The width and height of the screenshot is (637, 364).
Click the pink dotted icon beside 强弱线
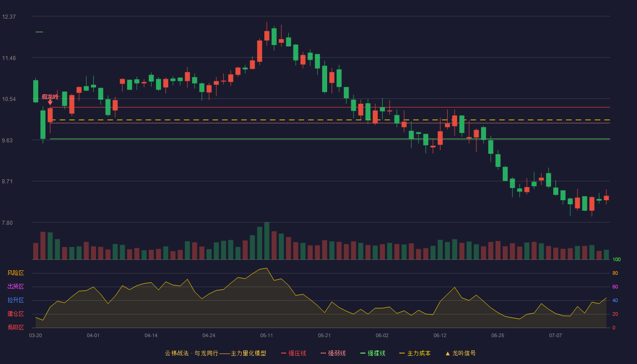[x=323, y=353]
